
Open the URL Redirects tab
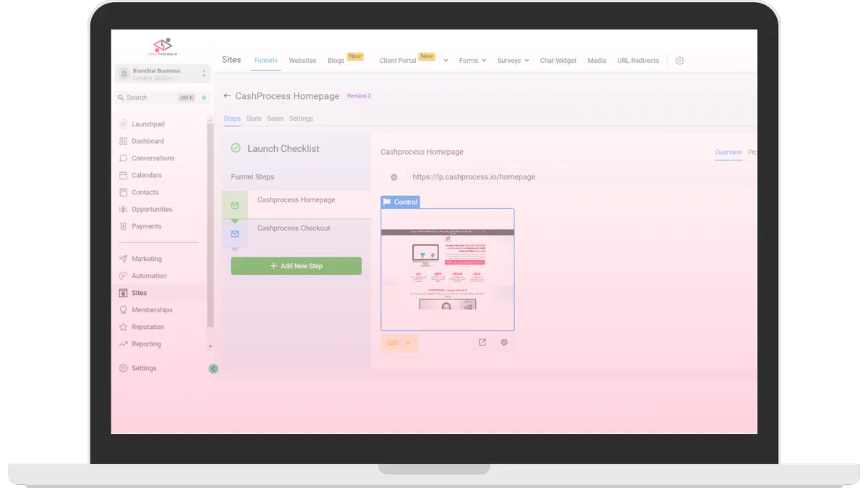638,61
